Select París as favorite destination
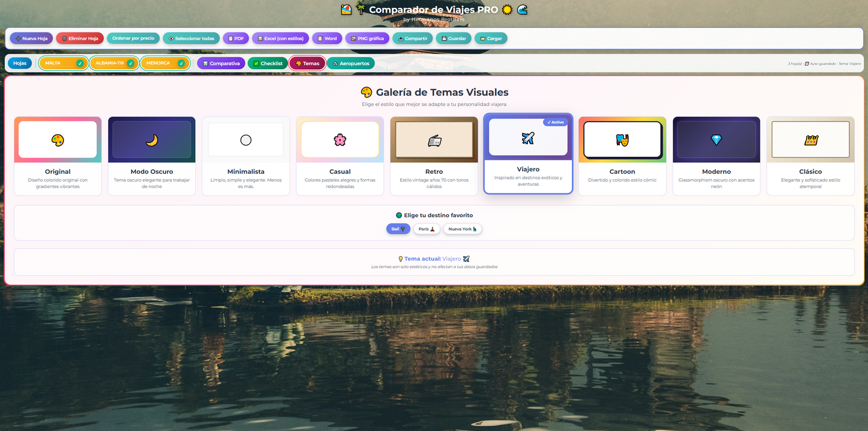 (x=427, y=229)
